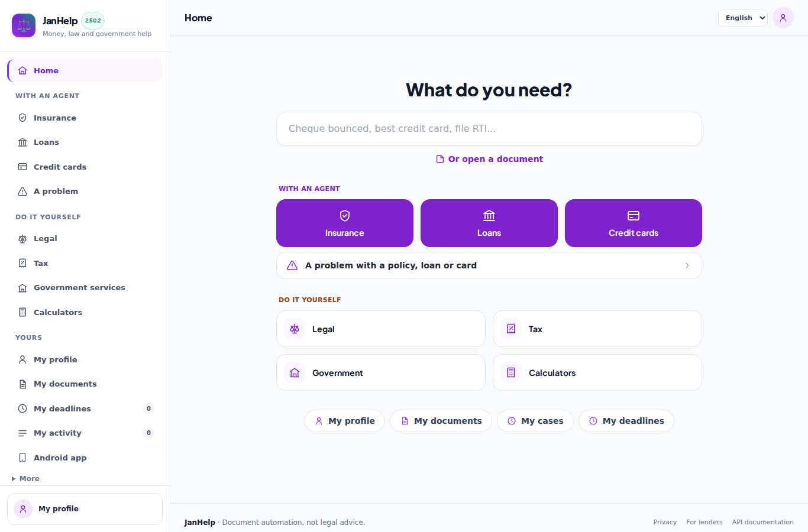Click the search field with Cheque bounced placeholder

point(489,129)
